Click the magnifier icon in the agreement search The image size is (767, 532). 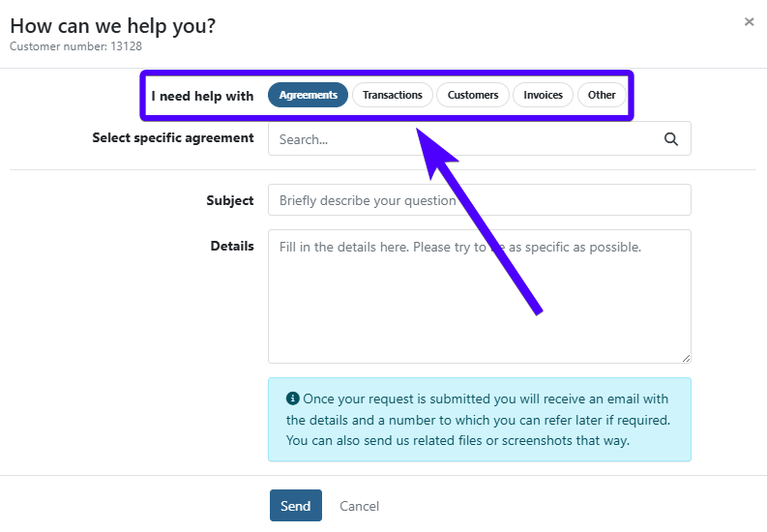671,139
